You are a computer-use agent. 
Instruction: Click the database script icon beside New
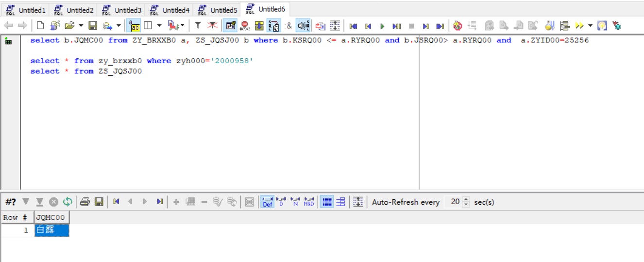[x=55, y=26]
